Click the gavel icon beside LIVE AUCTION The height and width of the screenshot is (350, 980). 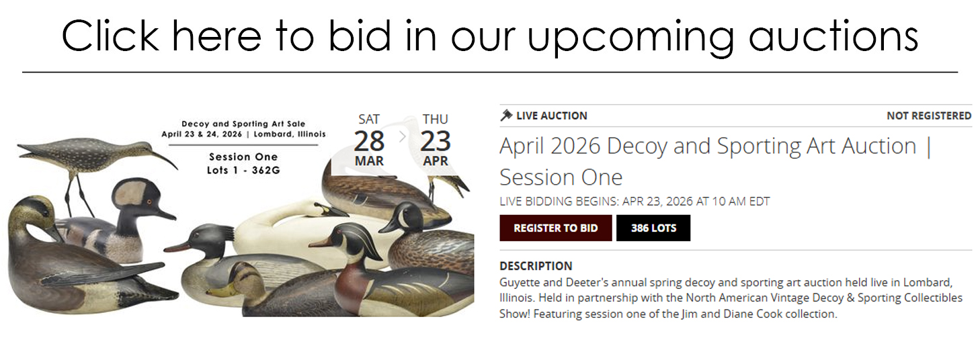[506, 116]
